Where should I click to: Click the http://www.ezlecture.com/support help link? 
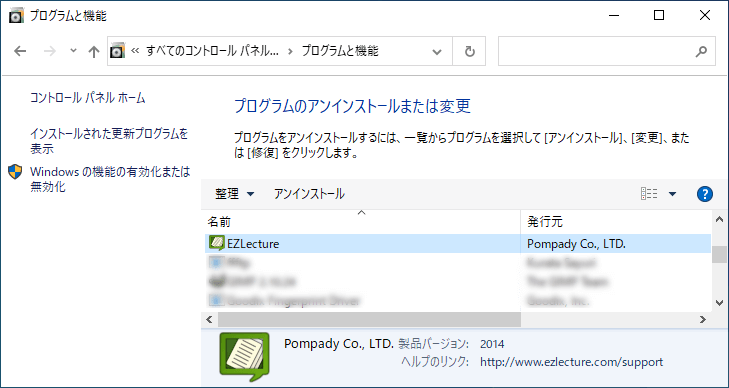pos(571,362)
